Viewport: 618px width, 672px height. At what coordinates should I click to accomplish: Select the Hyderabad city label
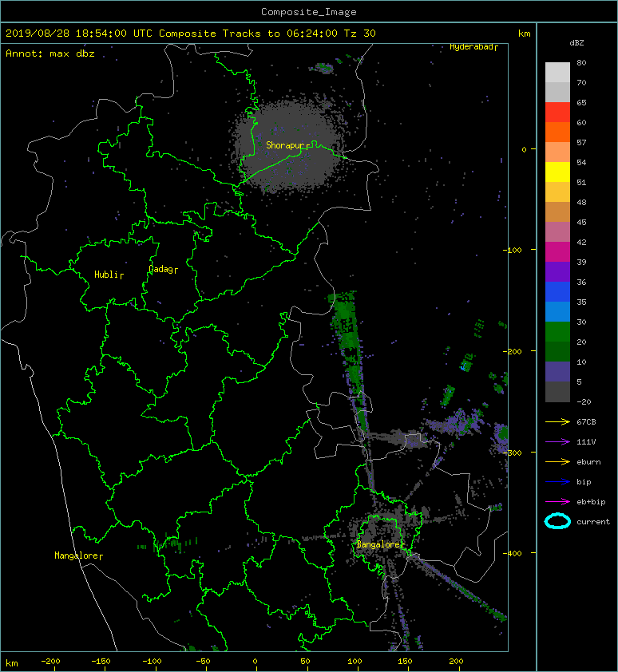pos(473,47)
